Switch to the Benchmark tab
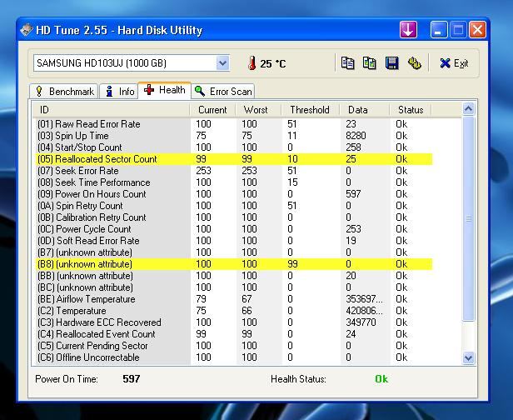 tap(64, 92)
